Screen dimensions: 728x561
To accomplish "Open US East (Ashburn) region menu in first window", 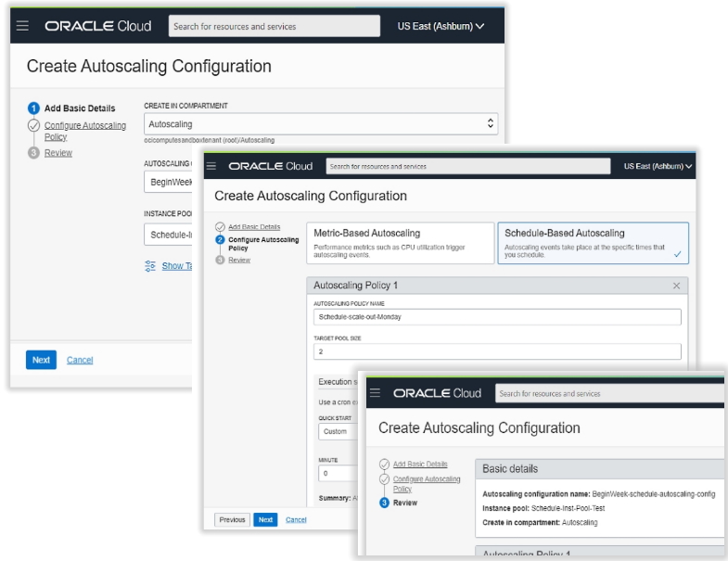I will (x=441, y=27).
